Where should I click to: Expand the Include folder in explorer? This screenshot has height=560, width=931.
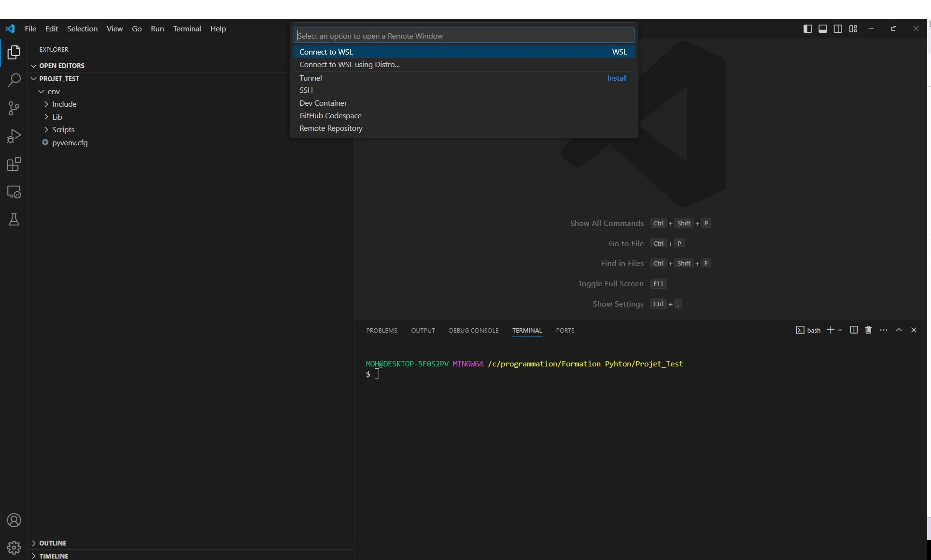64,104
